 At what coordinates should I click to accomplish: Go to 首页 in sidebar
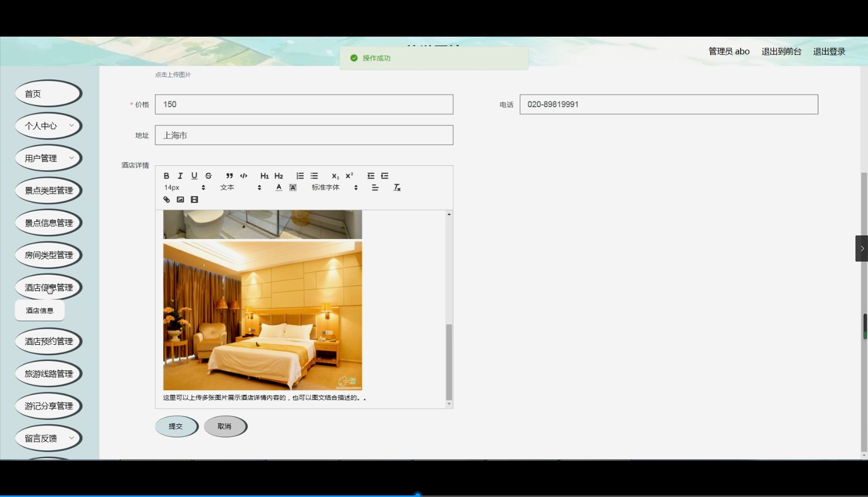tap(49, 94)
